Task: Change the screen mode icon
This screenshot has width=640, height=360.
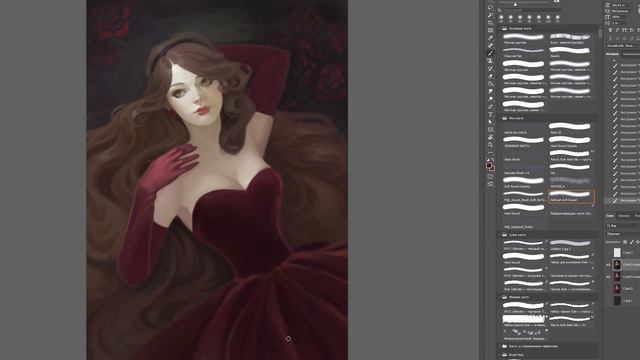Action: tap(490, 184)
